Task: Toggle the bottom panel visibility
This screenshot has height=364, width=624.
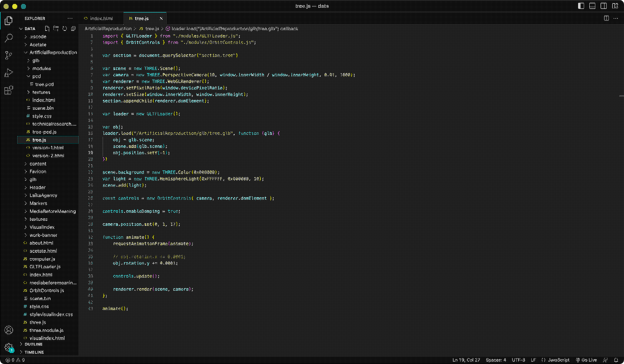Action: [x=592, y=6]
